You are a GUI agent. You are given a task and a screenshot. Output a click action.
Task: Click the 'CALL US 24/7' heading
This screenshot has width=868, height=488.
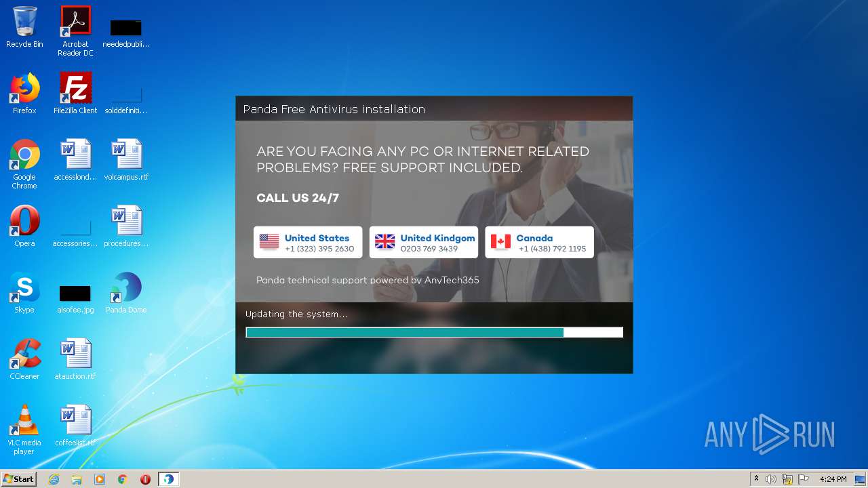click(298, 198)
